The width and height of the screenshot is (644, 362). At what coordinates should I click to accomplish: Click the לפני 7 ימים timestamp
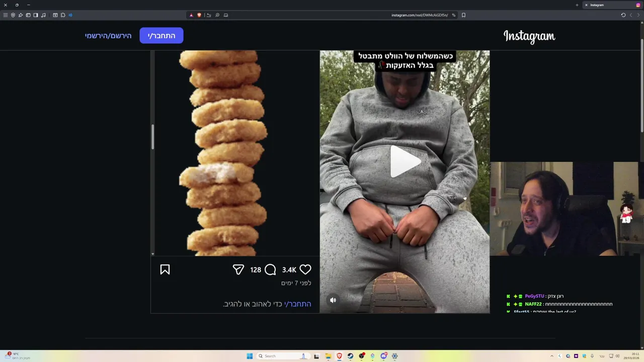296,283
